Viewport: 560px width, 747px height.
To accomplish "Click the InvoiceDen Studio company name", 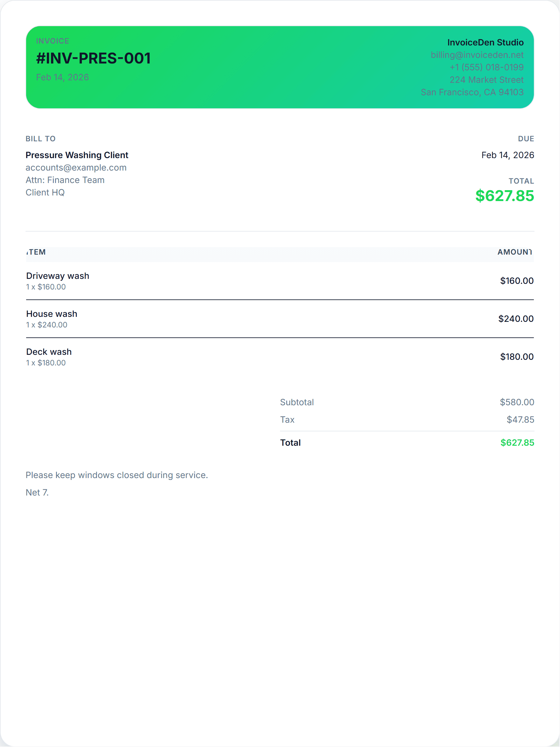I will [x=485, y=42].
